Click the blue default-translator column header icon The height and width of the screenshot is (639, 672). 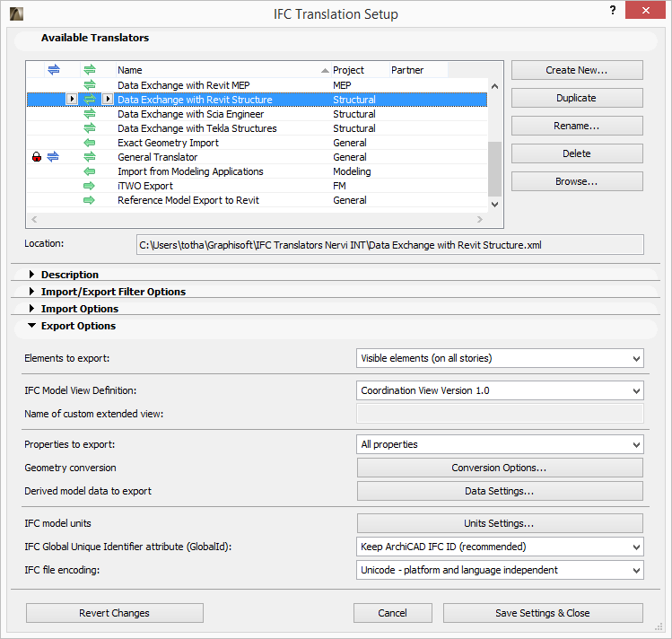(54, 69)
